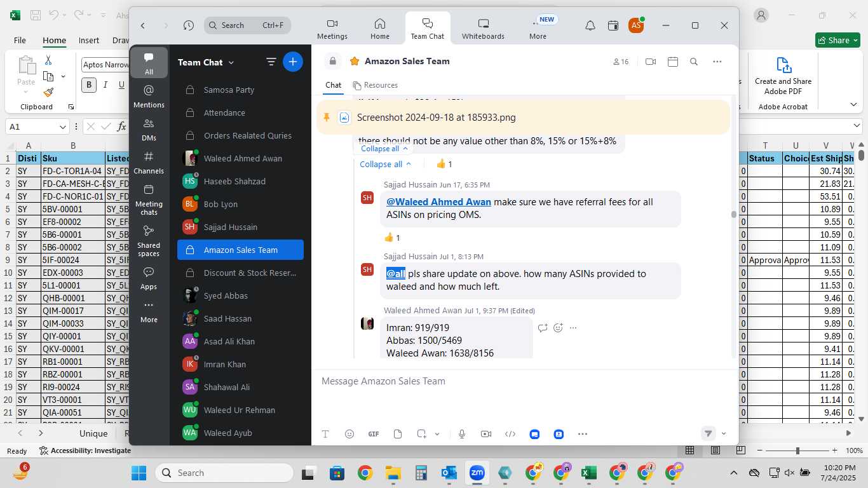Open the GIF picker in composer
Image resolution: width=868 pixels, height=488 pixels.
click(374, 434)
